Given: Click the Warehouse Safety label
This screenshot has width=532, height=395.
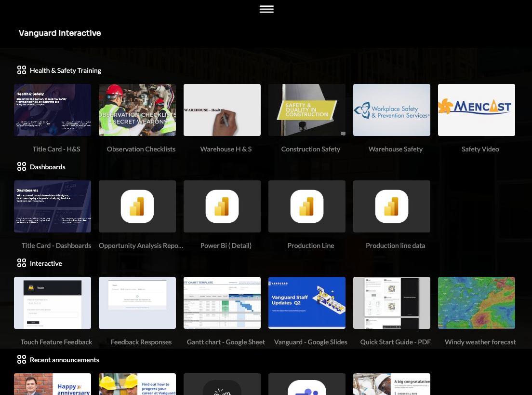Looking at the screenshot, I should click(x=396, y=149).
